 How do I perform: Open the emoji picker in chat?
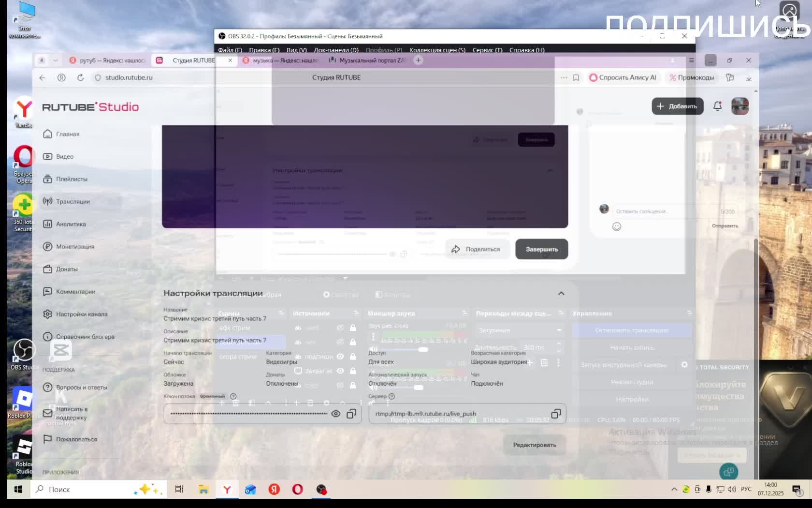[x=617, y=226]
